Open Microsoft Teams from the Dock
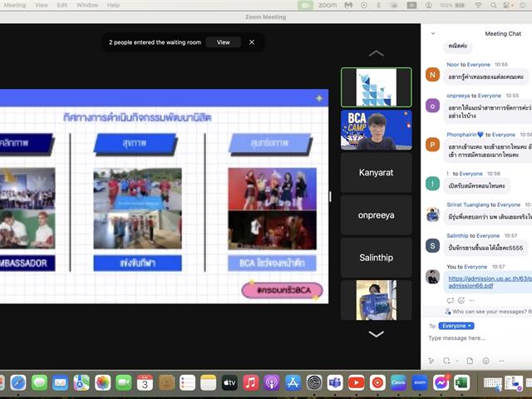This screenshot has width=532, height=399. pyautogui.click(x=335, y=383)
